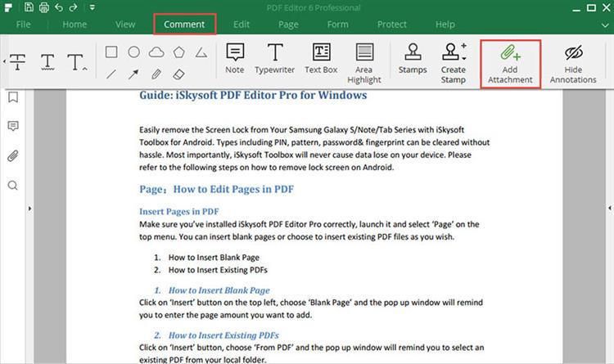Expand the left panel arrow

point(29,209)
